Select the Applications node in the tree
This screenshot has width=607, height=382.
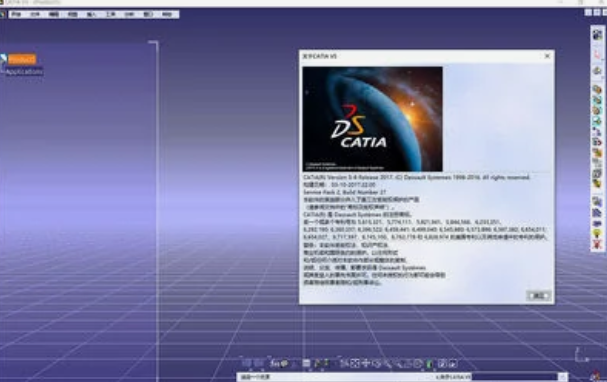point(24,72)
